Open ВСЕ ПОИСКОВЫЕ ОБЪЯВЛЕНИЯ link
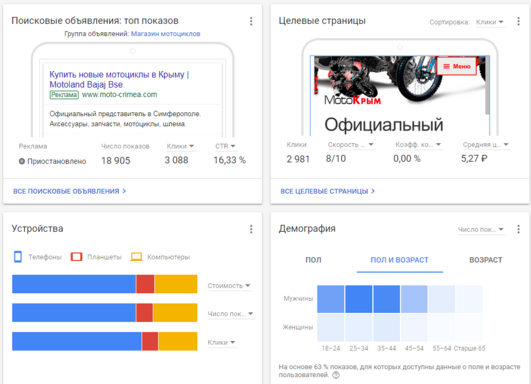Screen dimensions: 531x384 tap(69, 191)
